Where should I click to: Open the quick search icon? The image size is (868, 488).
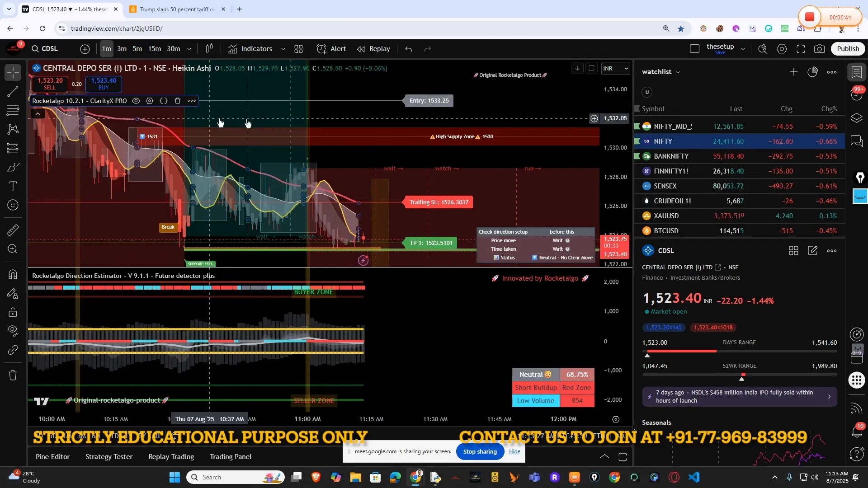click(x=763, y=49)
